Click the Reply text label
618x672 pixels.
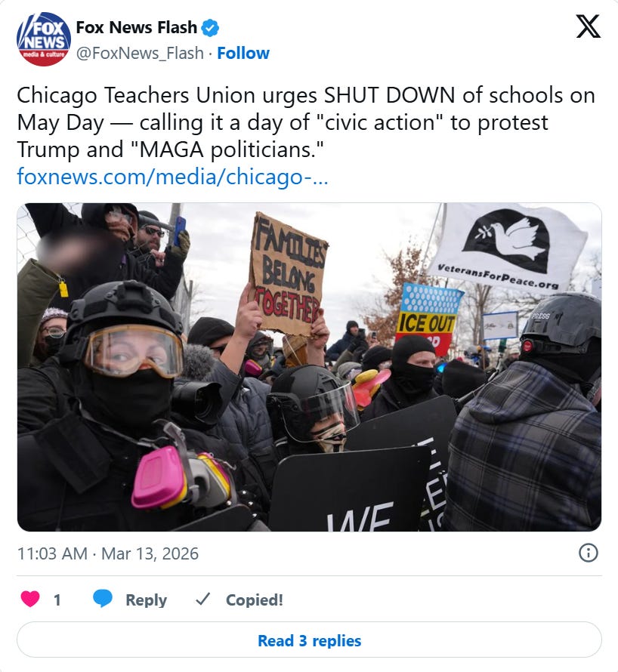(x=147, y=600)
